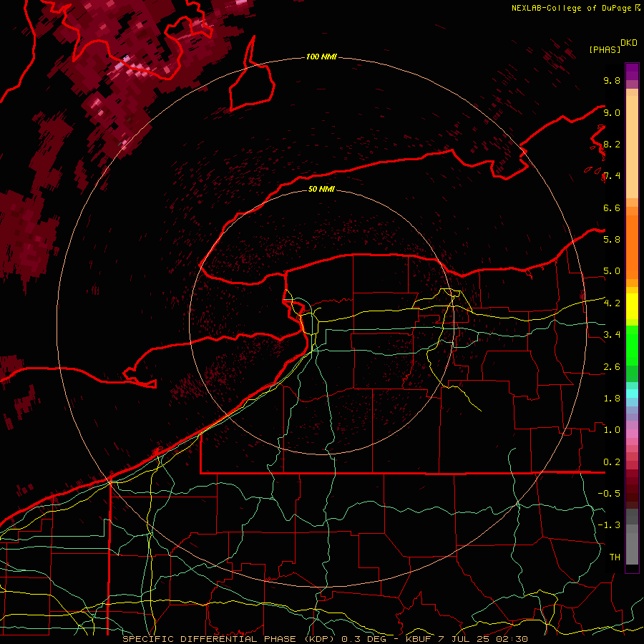Click the 1.0 value on the color scale
The height and width of the screenshot is (644, 644).
pos(612,430)
